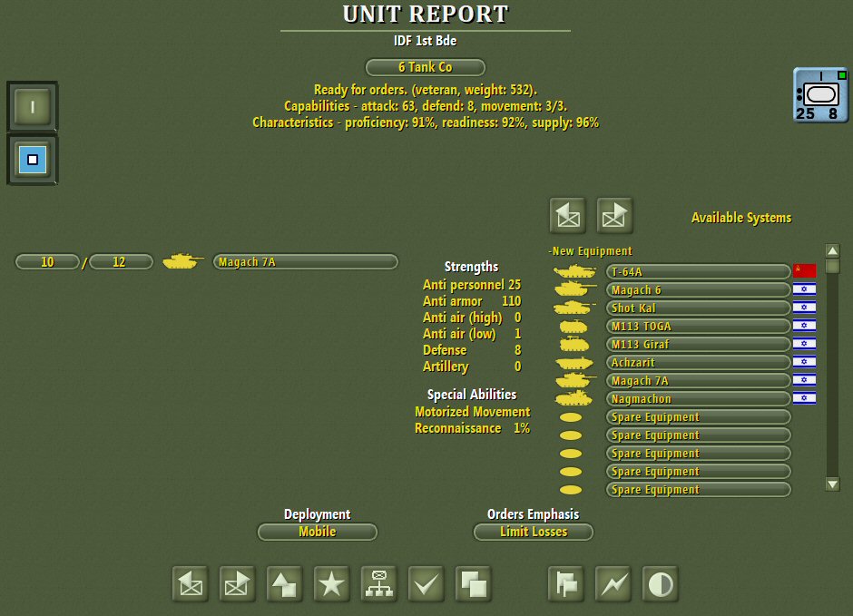Screen dimensions: 853x616
Task: Click the next unit envelope icon in bottom toolbar
Action: tap(237, 584)
